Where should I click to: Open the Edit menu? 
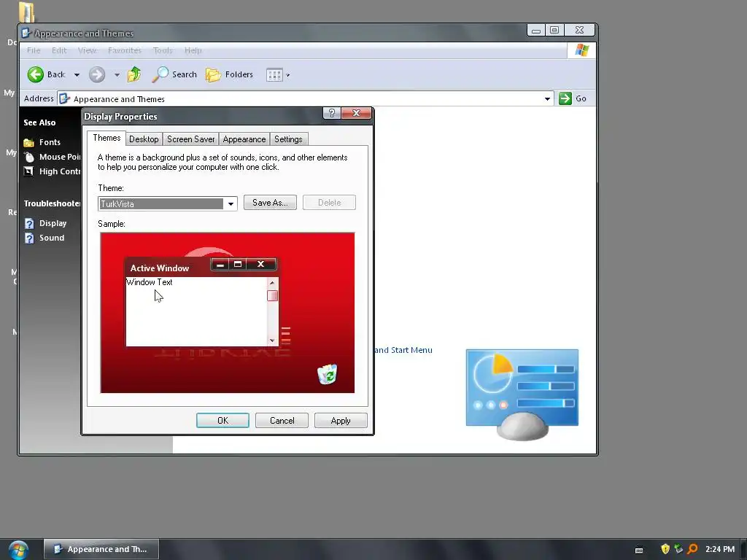coord(59,50)
